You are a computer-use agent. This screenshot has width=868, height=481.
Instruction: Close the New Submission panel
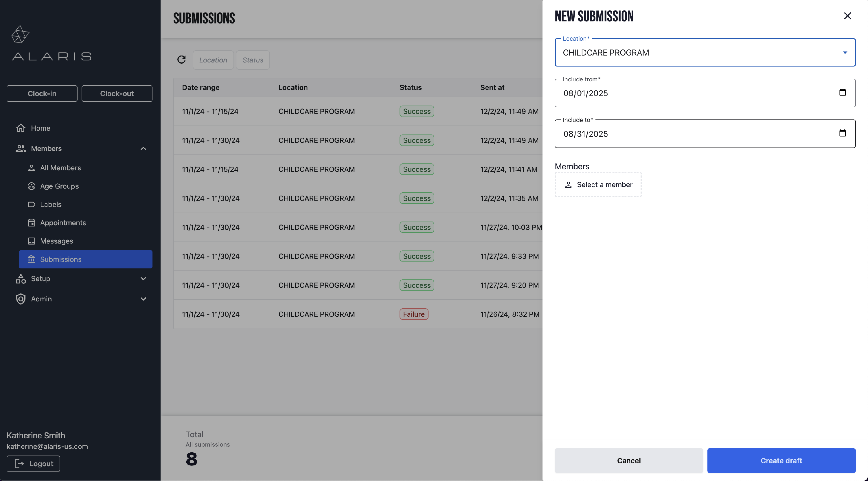847,16
